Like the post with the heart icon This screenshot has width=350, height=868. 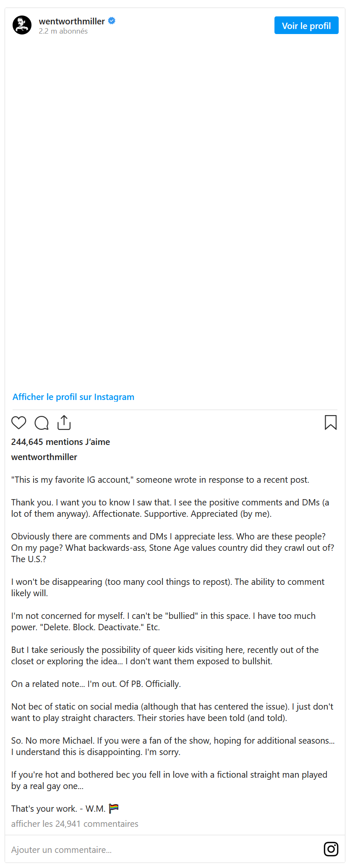point(18,423)
